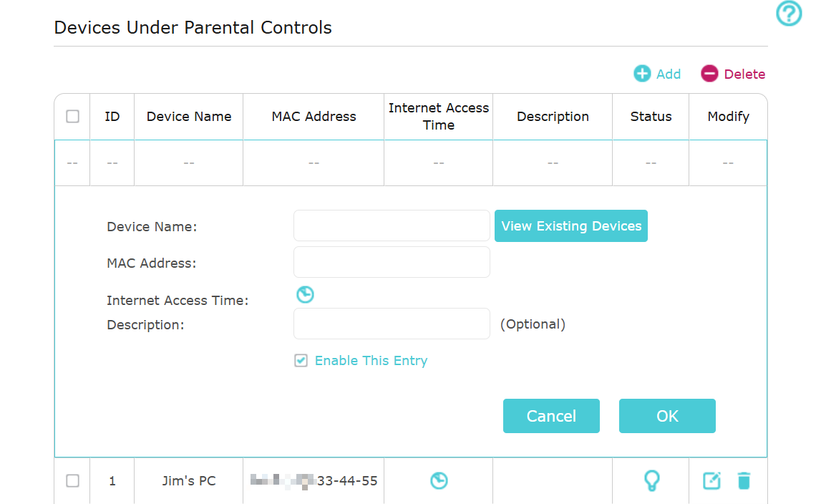Click the Jim's PC device name cell
This screenshot has width=821, height=504.
tap(188, 481)
